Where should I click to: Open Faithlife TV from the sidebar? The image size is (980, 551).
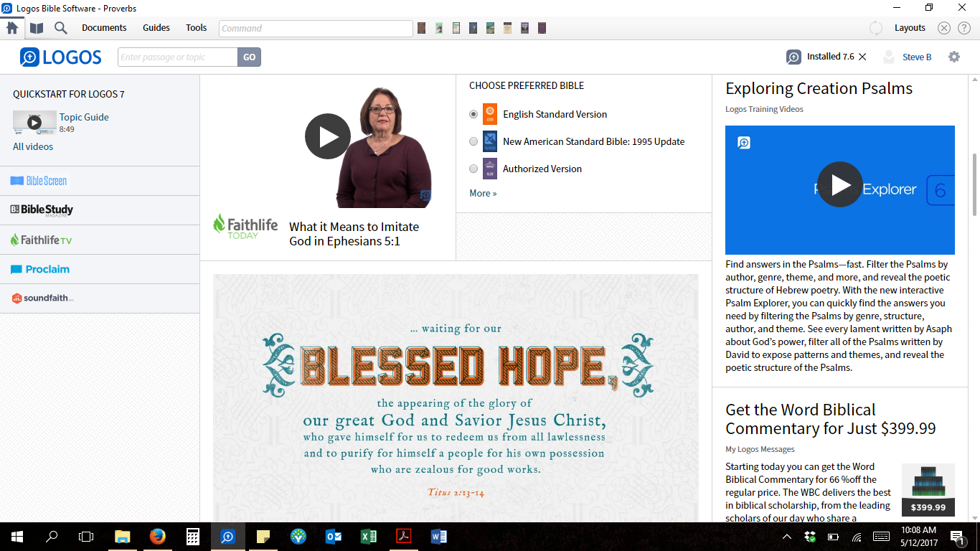(40, 239)
